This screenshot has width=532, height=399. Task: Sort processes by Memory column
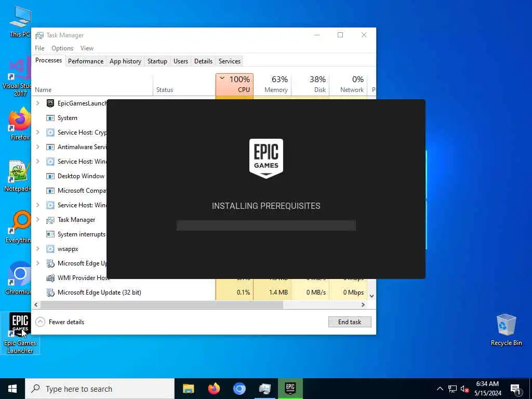tap(272, 85)
